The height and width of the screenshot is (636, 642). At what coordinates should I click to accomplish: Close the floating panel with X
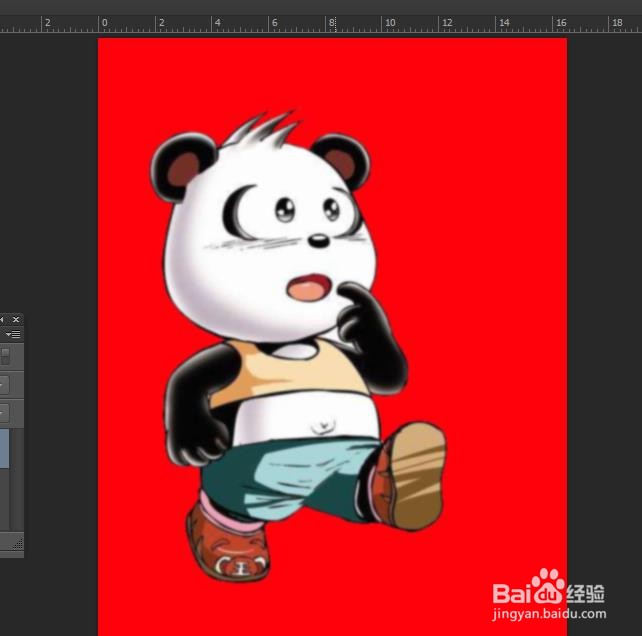click(16, 319)
